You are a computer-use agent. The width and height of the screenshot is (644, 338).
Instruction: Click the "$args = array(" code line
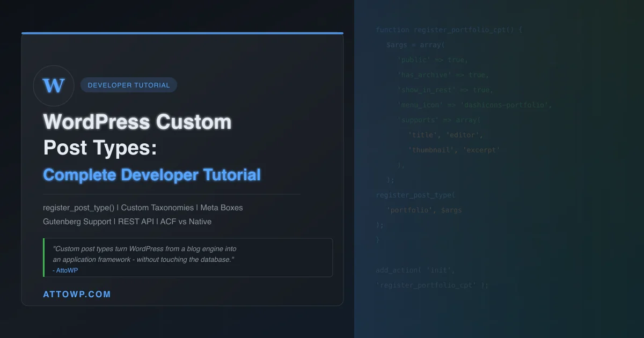click(415, 45)
